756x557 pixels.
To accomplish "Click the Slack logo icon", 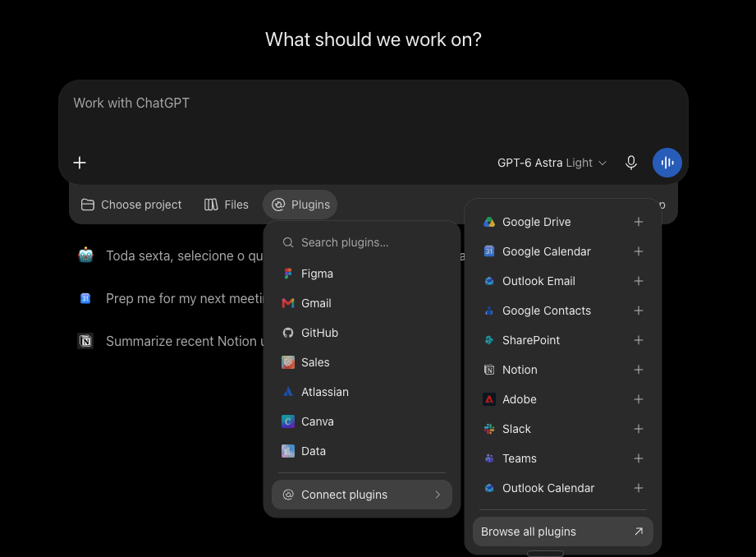I will 489,429.
